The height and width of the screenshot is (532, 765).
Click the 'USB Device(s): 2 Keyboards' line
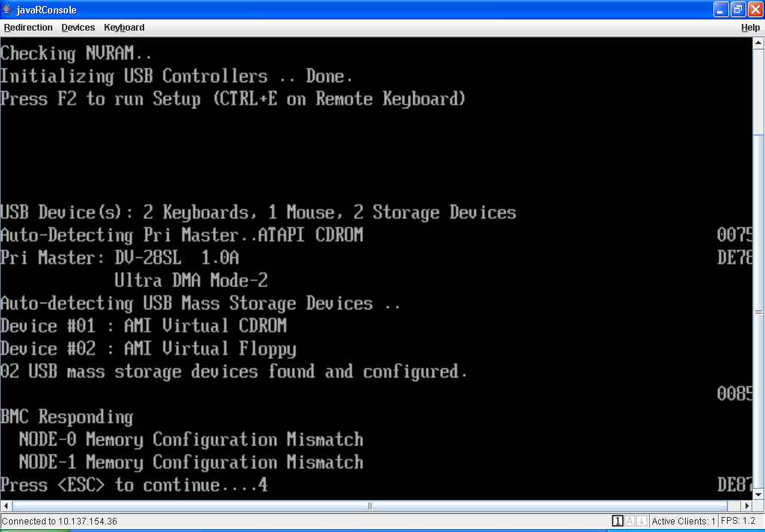(258, 212)
